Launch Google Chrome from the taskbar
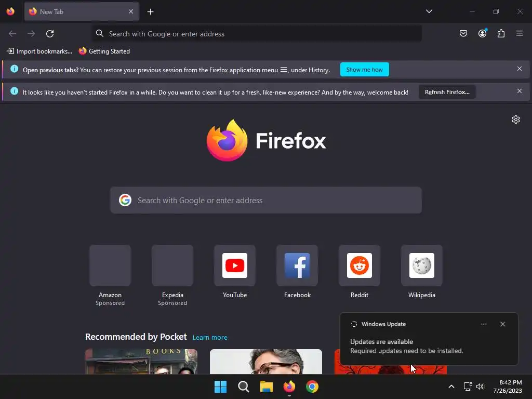The height and width of the screenshot is (399, 532). 312,387
